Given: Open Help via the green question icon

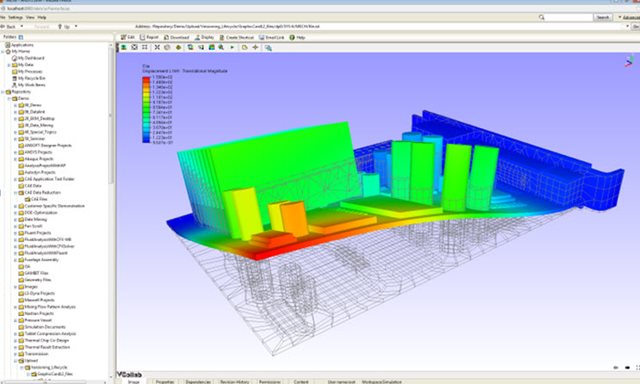Looking at the screenshot, I should [x=292, y=37].
